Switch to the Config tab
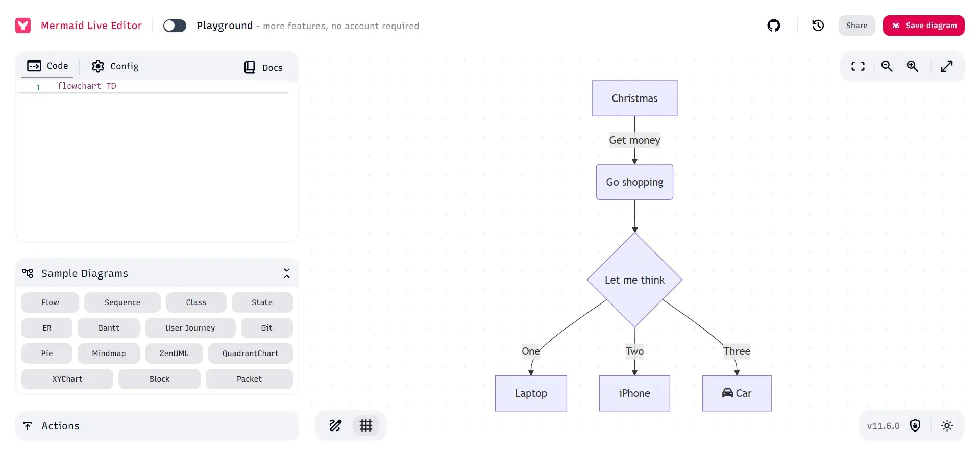Screen dimensions: 980x456 115,66
